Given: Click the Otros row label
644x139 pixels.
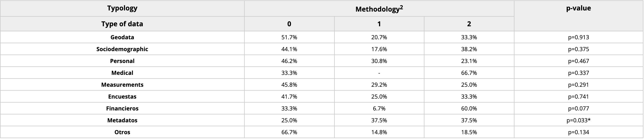Looking at the screenshot, I should click(122, 132).
